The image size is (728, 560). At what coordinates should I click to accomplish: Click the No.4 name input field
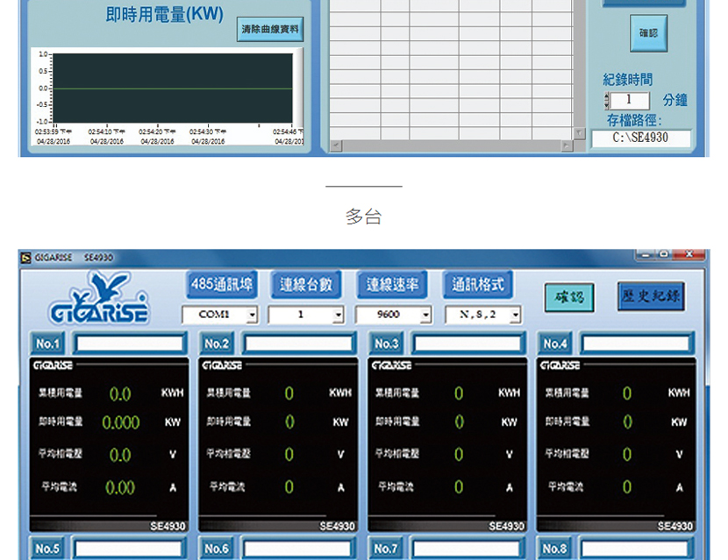(x=637, y=344)
